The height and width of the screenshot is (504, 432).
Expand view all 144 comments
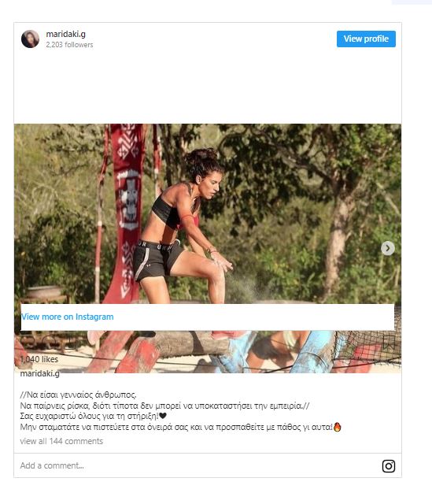(x=61, y=441)
